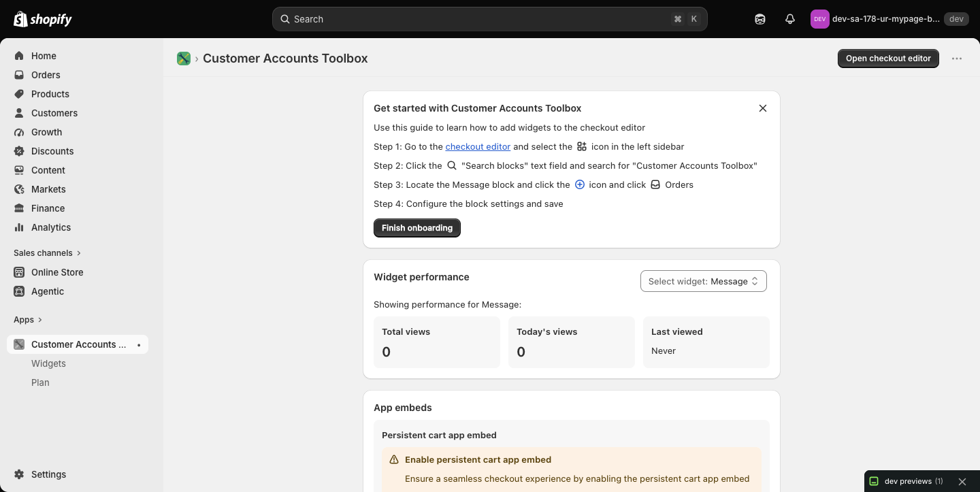Click the Finance bank icon
Image resolution: width=980 pixels, height=492 pixels.
19,208
